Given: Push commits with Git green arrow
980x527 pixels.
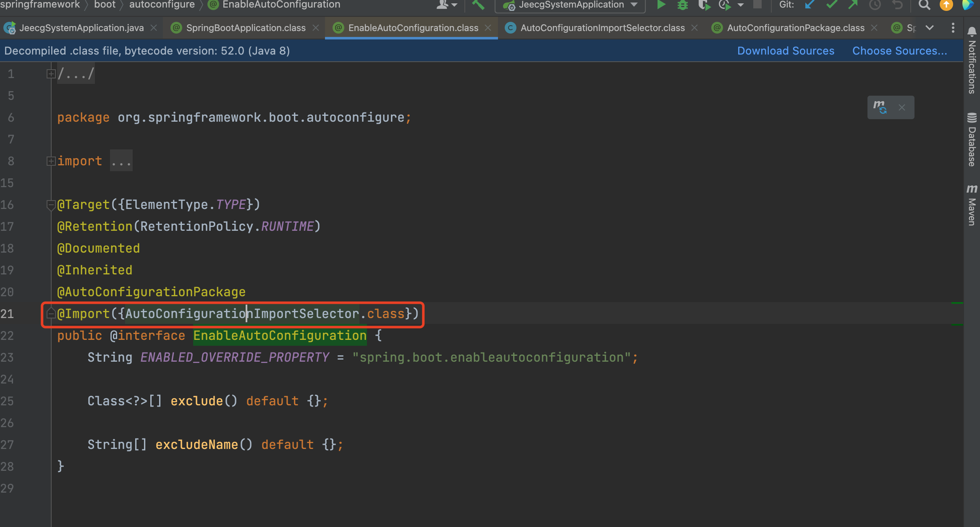Looking at the screenshot, I should tap(853, 5).
